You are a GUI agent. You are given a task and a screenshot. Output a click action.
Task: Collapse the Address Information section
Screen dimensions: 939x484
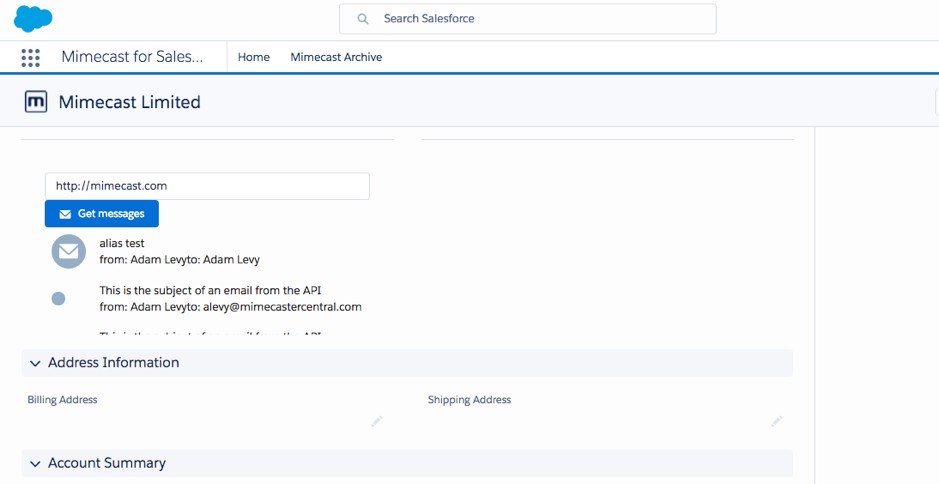[x=407, y=363]
